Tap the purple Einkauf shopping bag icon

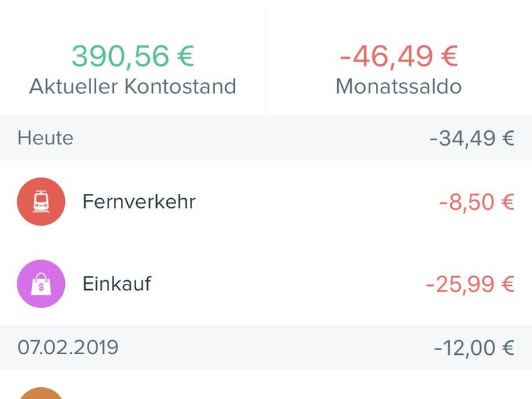(41, 284)
